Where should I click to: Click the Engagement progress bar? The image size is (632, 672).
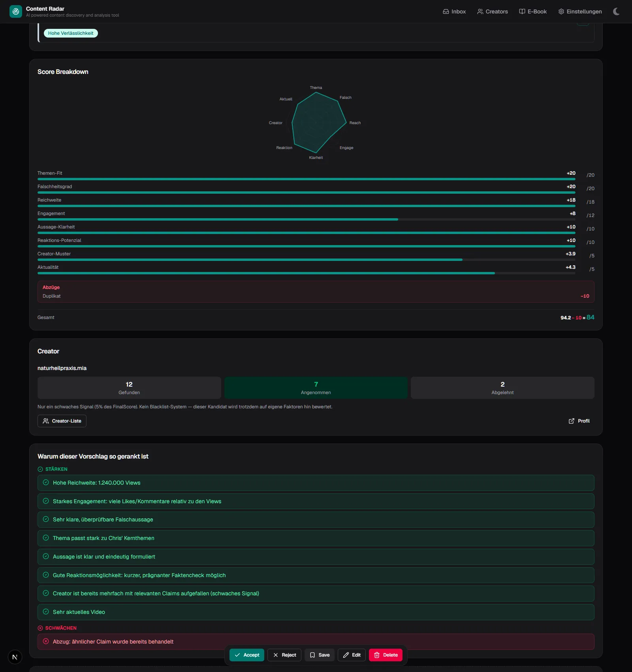(307, 219)
